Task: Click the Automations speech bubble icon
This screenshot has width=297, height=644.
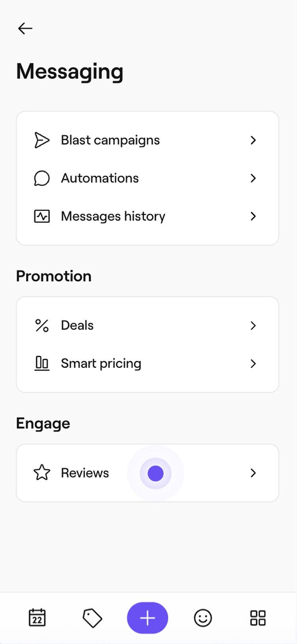Action: click(x=42, y=178)
